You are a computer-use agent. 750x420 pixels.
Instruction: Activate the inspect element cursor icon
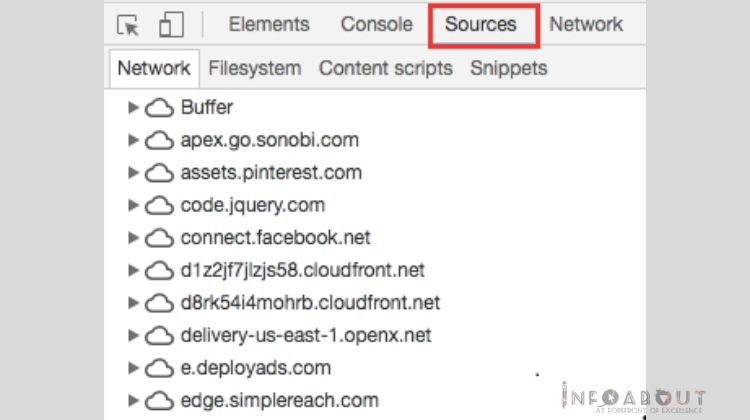click(128, 25)
